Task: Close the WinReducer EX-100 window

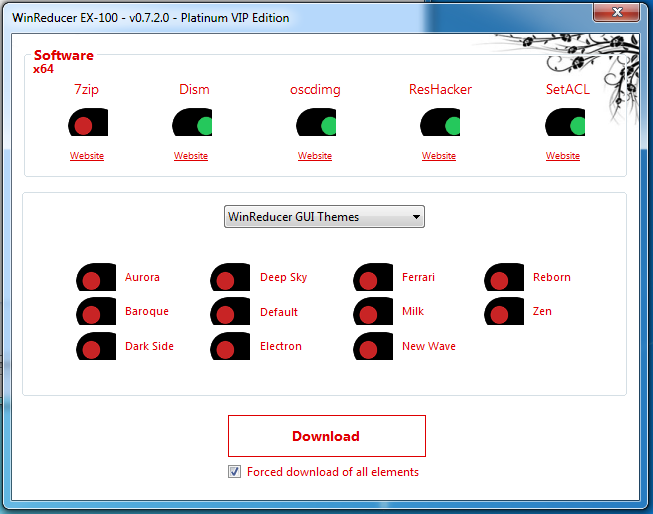Action: [616, 12]
